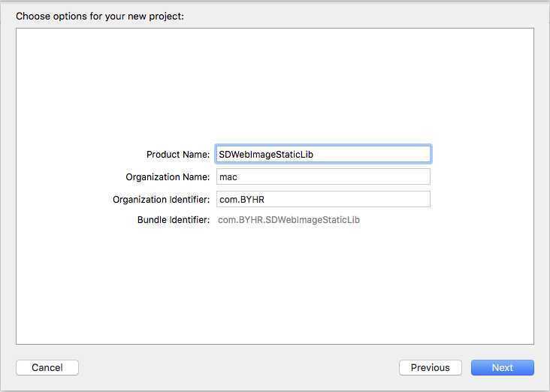The width and height of the screenshot is (550, 392).
Task: Click the heading Choose options for your new project
Action: pyautogui.click(x=100, y=16)
